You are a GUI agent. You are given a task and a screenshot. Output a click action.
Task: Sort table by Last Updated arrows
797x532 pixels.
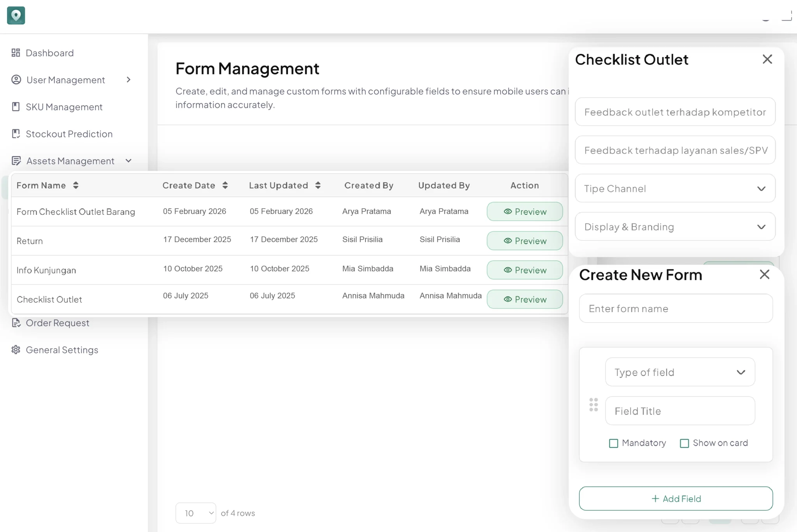318,186
